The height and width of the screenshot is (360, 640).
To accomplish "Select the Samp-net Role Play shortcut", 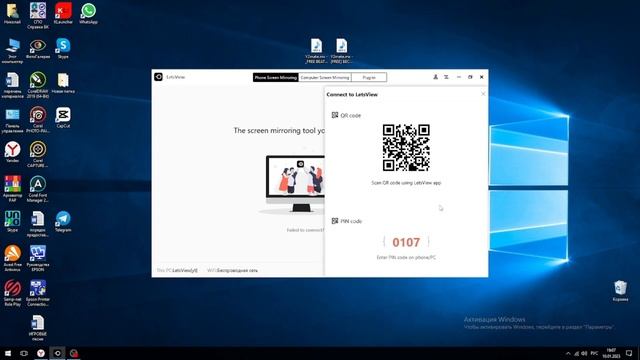I will [12, 293].
